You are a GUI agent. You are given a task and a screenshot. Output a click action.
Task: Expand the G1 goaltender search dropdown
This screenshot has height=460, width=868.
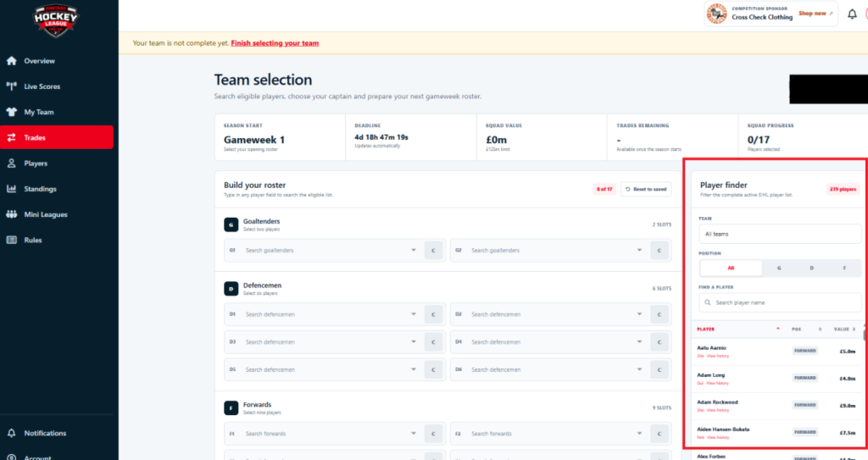(x=414, y=250)
